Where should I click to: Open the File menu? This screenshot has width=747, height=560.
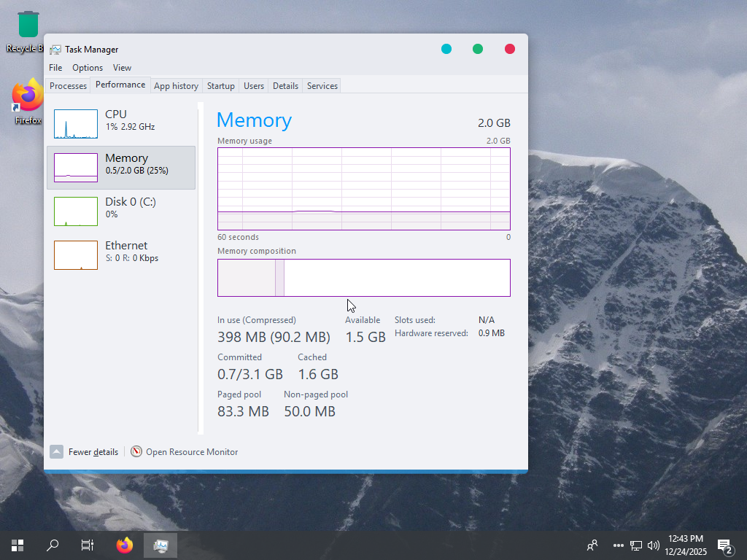[x=55, y=68]
